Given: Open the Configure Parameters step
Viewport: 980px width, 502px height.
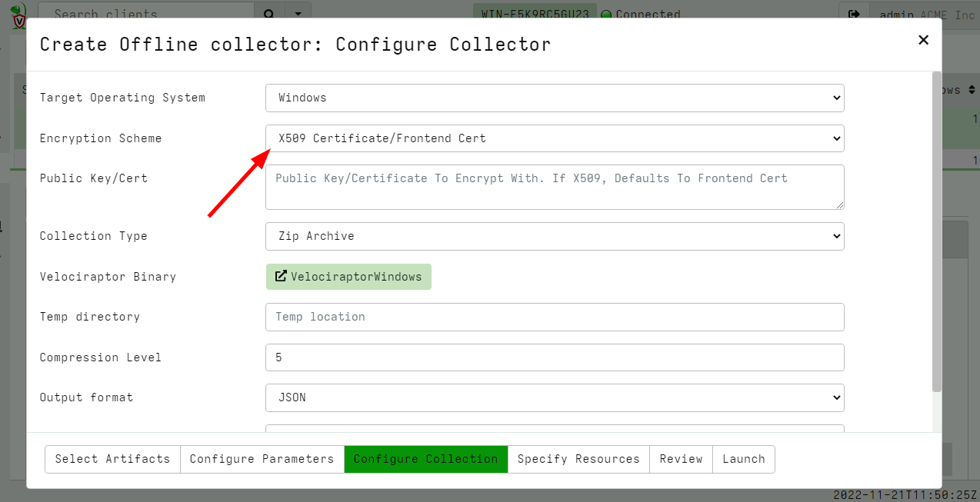Looking at the screenshot, I should (262, 459).
